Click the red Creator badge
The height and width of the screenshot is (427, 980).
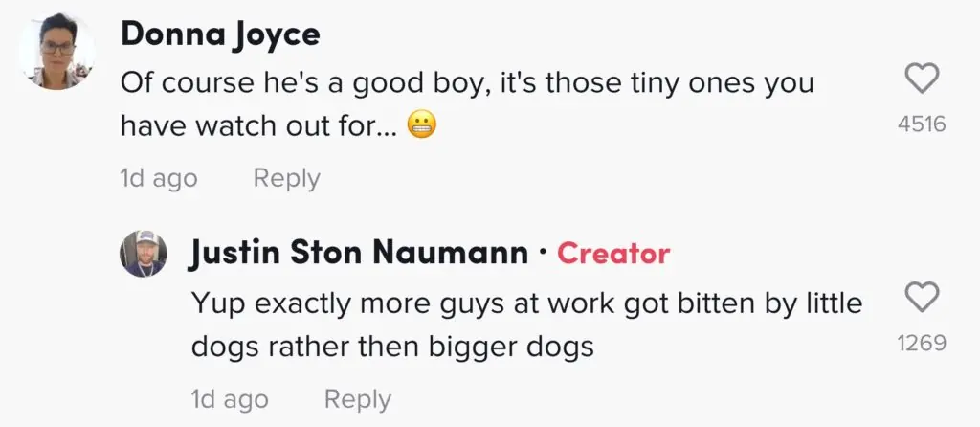tap(613, 254)
